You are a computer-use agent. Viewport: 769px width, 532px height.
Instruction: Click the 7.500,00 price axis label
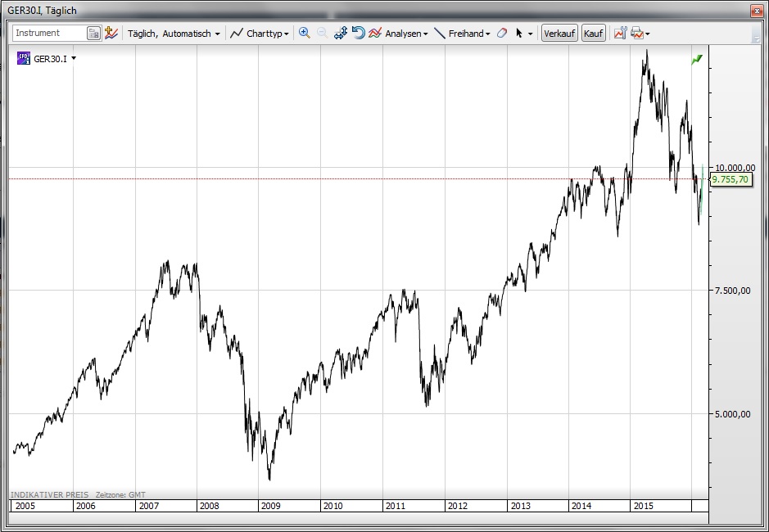point(732,291)
